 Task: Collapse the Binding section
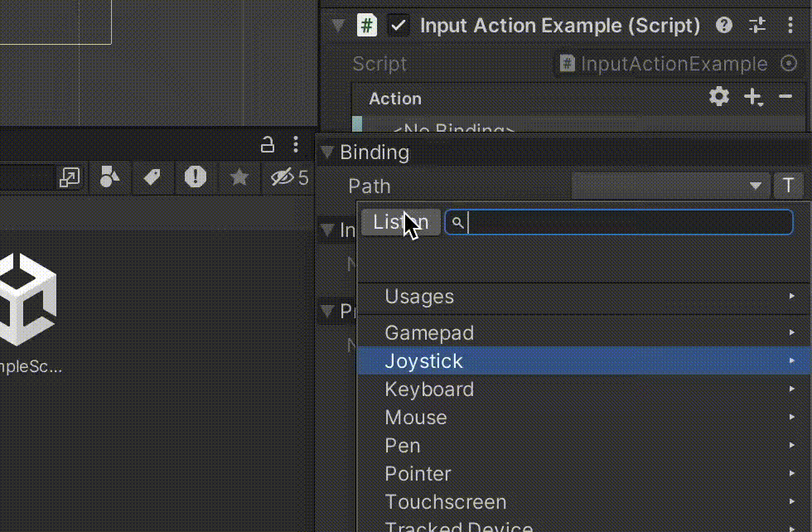(327, 152)
